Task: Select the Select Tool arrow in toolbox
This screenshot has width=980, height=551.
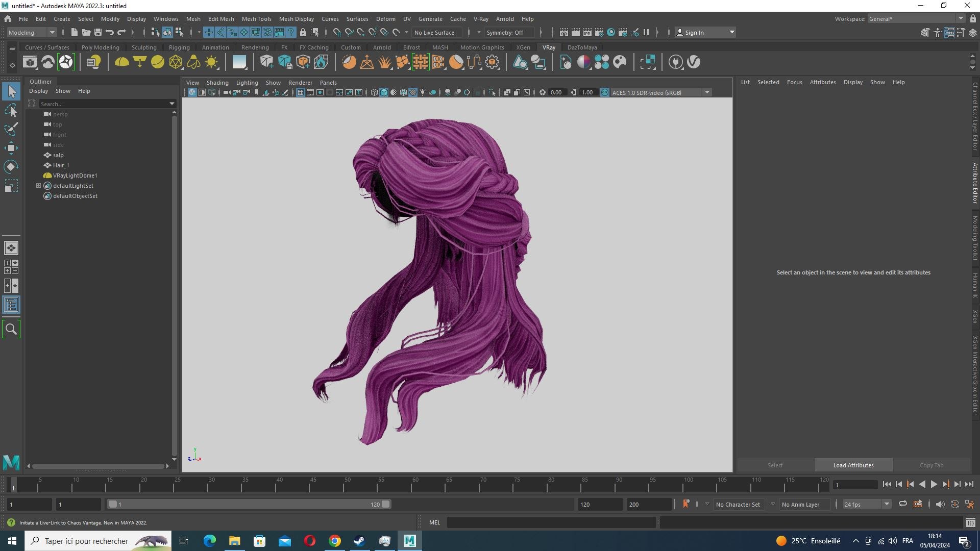Action: coord(11,92)
